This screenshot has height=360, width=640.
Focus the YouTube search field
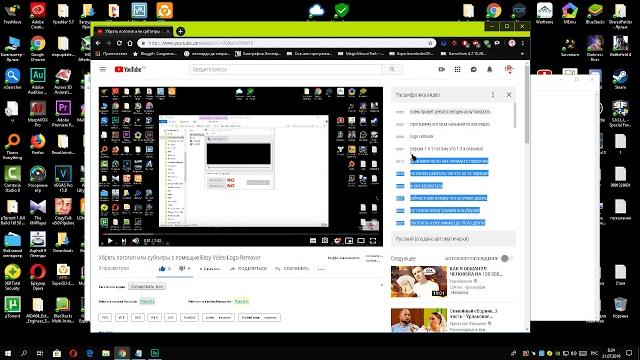285,69
